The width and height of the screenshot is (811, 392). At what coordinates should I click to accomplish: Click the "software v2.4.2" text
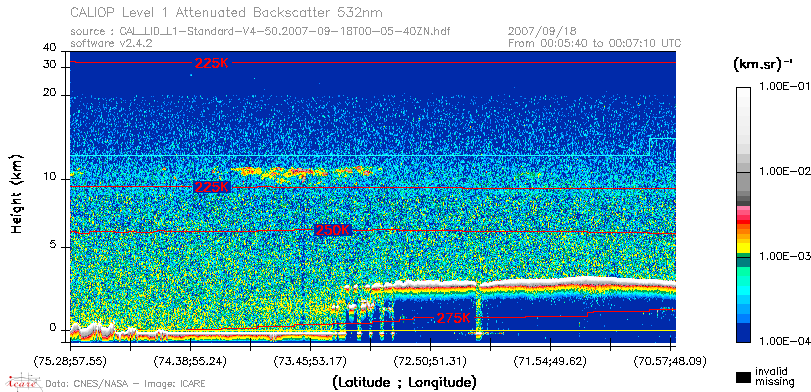coord(111,43)
